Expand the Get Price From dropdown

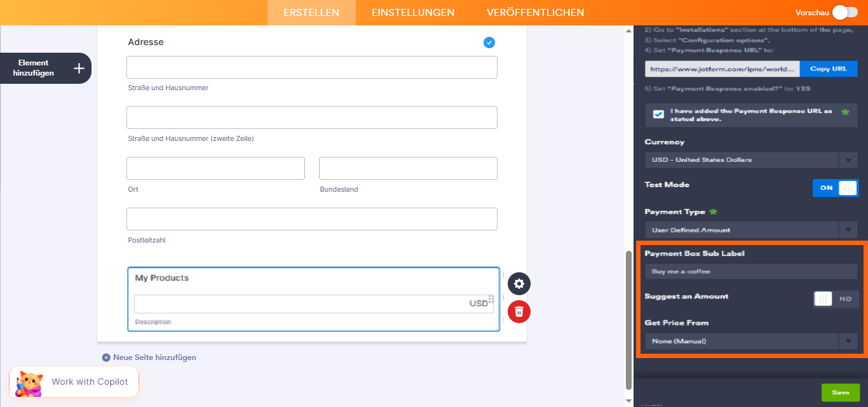click(x=750, y=341)
